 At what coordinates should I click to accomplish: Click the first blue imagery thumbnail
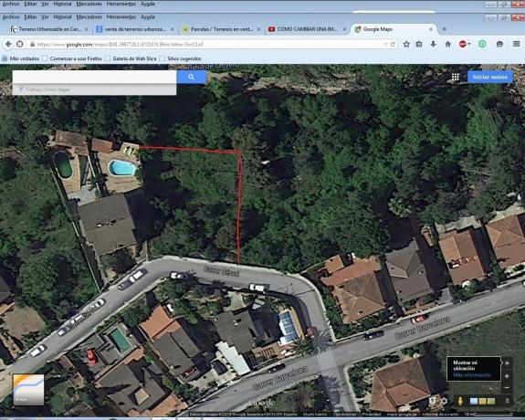(474, 401)
